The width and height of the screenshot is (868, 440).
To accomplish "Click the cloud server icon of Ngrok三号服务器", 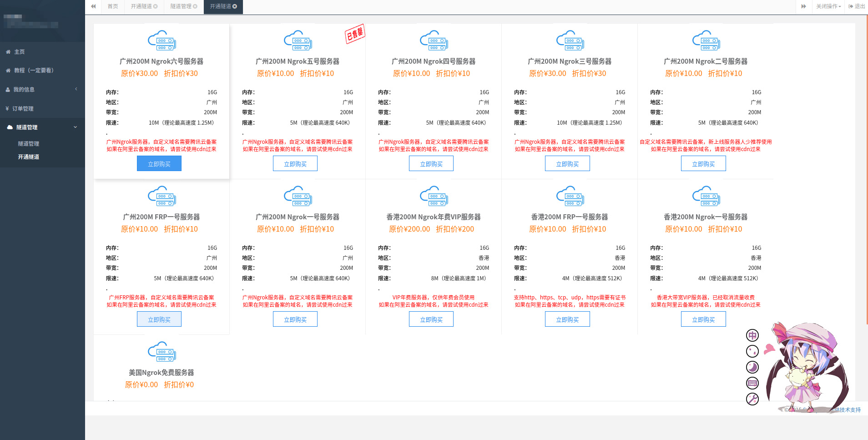I will pos(570,40).
